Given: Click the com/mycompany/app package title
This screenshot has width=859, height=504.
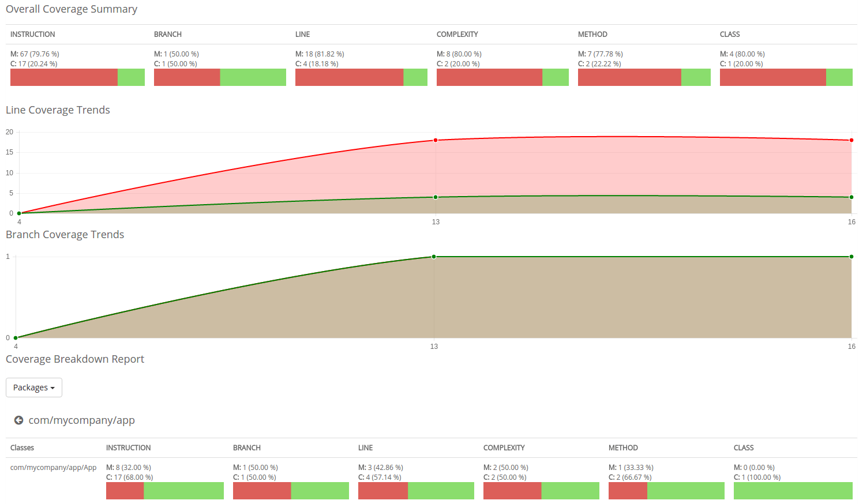Looking at the screenshot, I should point(82,420).
